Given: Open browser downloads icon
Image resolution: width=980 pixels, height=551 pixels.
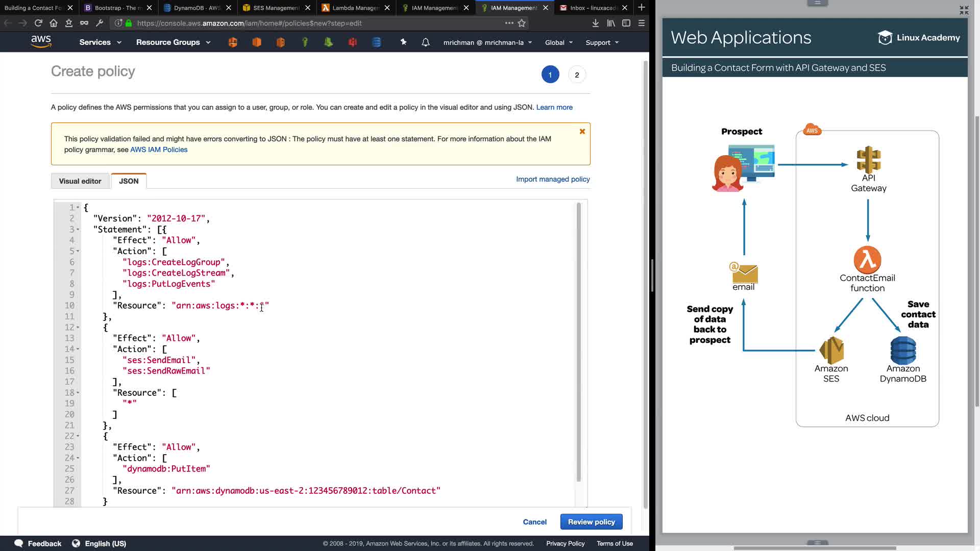Looking at the screenshot, I should 595,23.
